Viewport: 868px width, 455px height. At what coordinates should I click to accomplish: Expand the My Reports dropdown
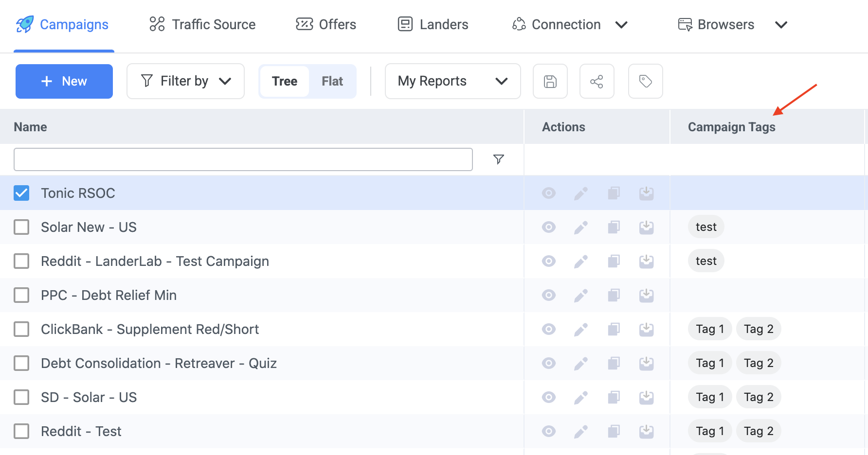pyautogui.click(x=452, y=81)
